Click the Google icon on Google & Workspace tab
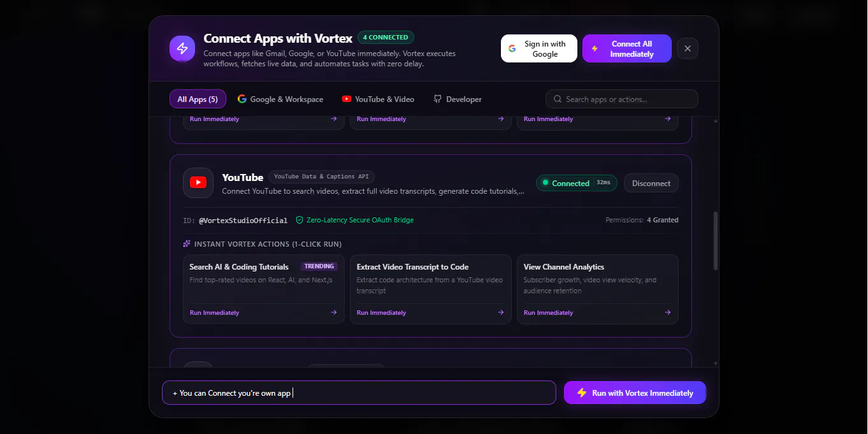868x434 pixels. pos(242,99)
